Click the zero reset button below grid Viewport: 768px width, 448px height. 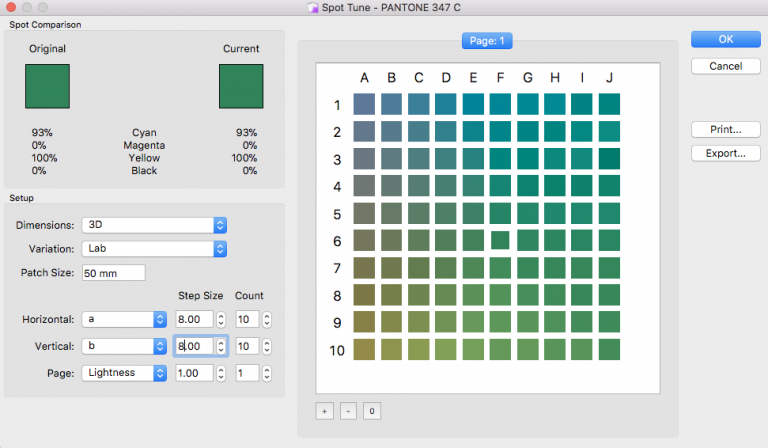[x=370, y=411]
